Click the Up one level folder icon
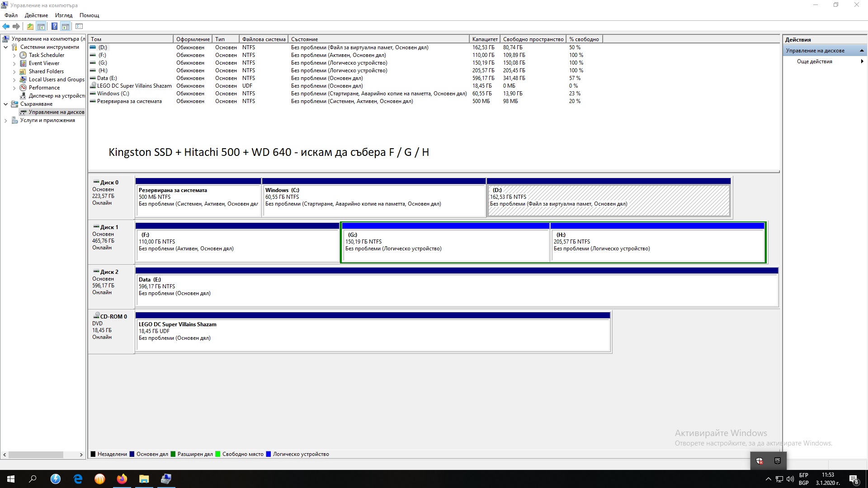 [30, 26]
